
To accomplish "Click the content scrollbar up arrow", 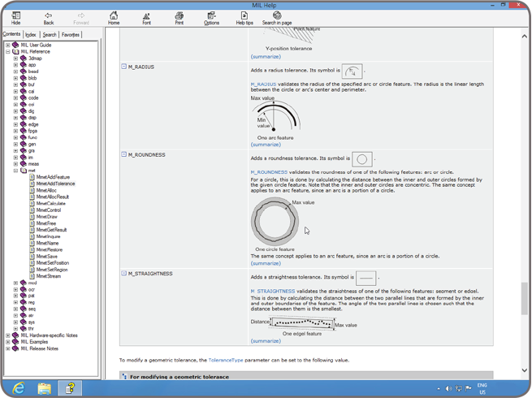I will [525, 36].
